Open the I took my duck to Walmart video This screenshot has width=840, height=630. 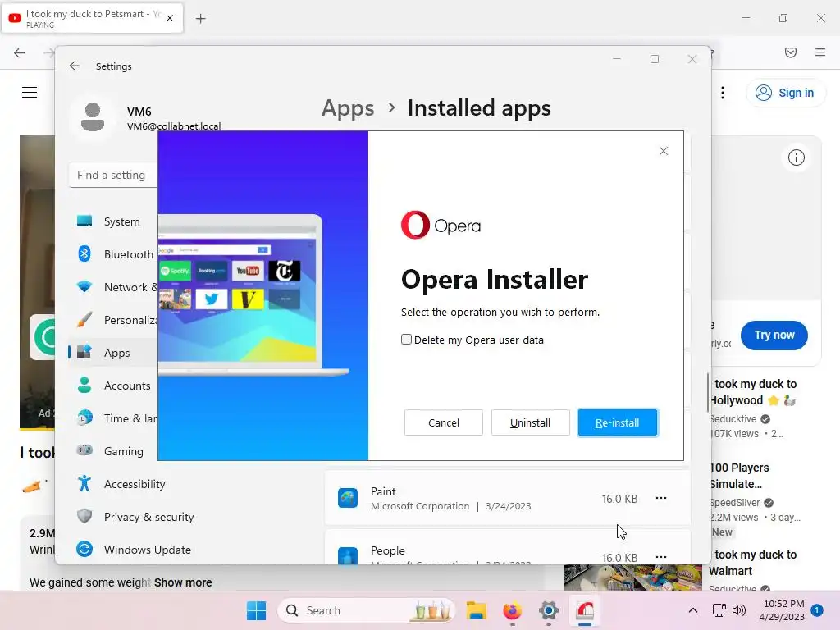[x=755, y=563]
